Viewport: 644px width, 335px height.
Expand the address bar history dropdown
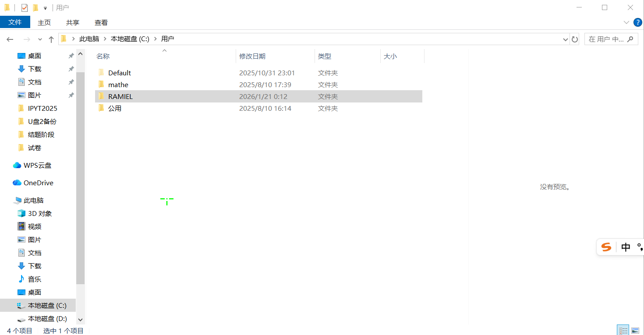coord(565,39)
